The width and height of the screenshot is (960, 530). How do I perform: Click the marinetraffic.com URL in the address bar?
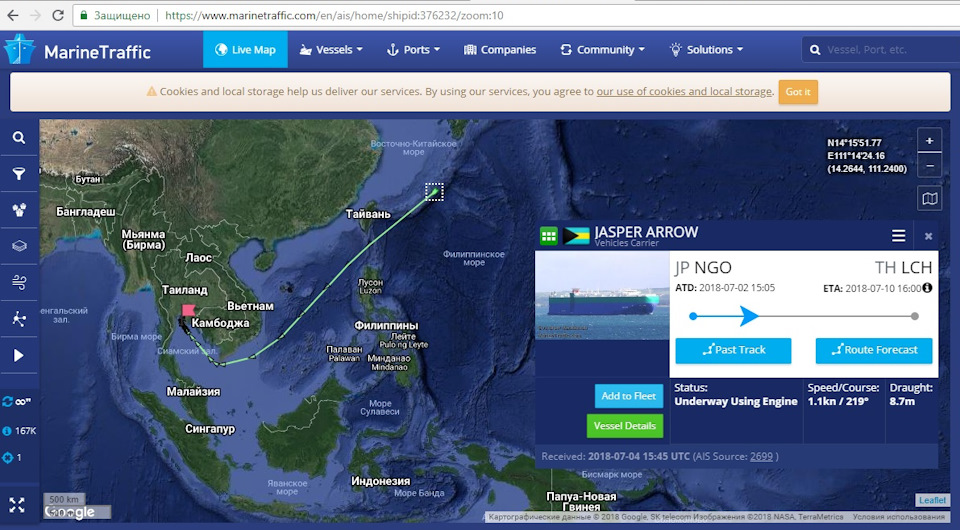[x=334, y=15]
